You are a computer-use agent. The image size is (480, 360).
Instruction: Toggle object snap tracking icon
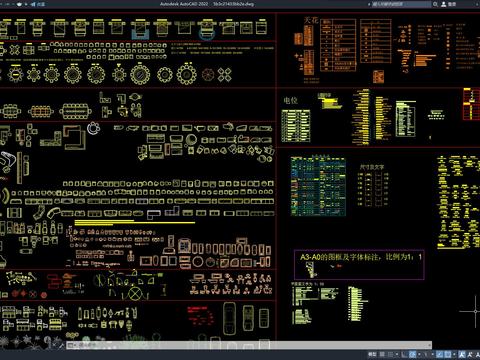click(x=439, y=354)
